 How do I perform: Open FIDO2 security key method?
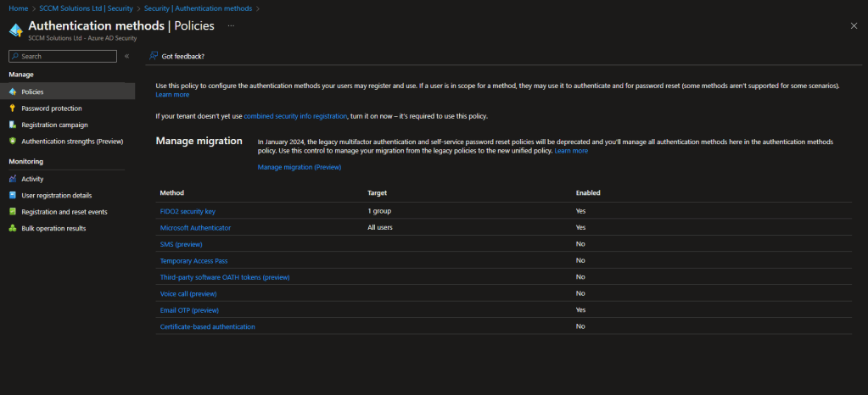coord(188,211)
